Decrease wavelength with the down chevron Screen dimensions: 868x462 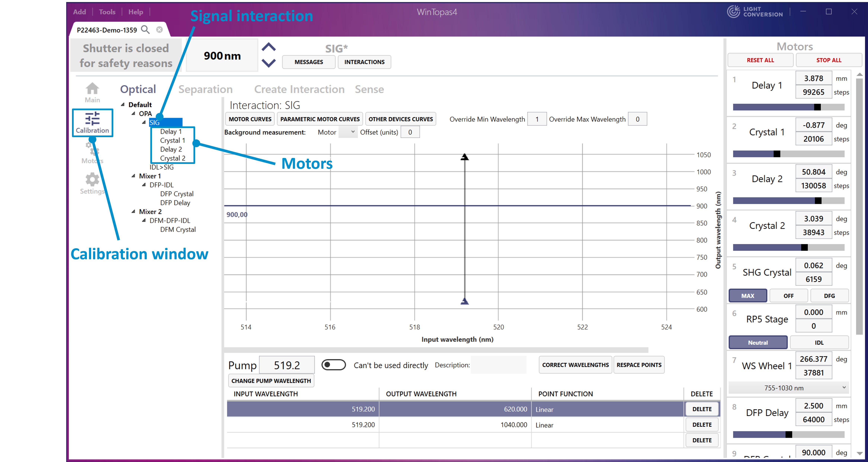(269, 63)
